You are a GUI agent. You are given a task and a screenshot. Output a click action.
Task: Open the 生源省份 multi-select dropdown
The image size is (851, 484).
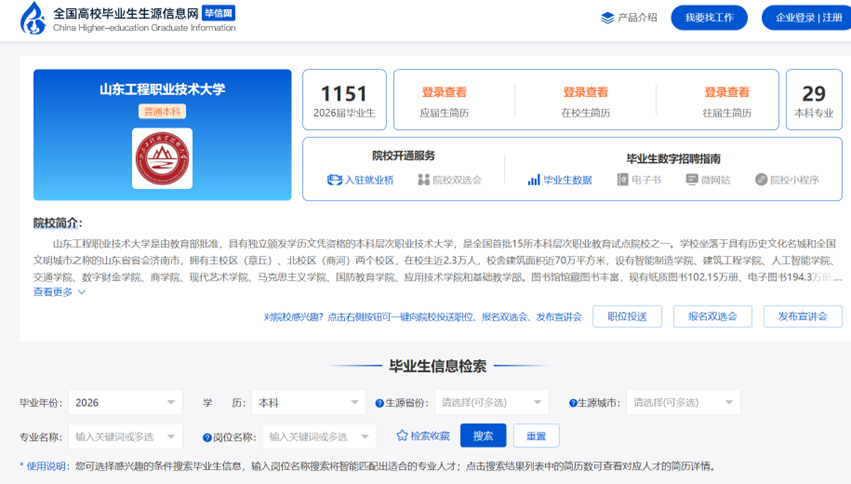click(x=492, y=403)
